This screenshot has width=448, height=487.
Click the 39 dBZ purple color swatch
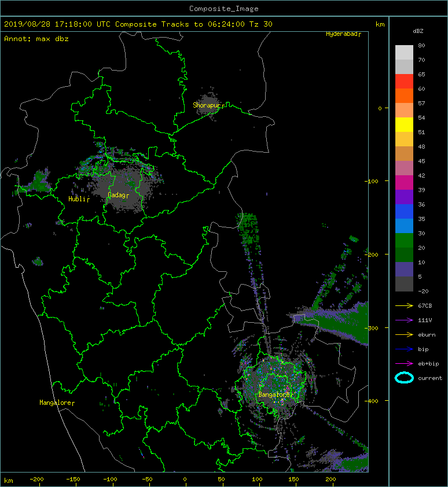point(404,197)
